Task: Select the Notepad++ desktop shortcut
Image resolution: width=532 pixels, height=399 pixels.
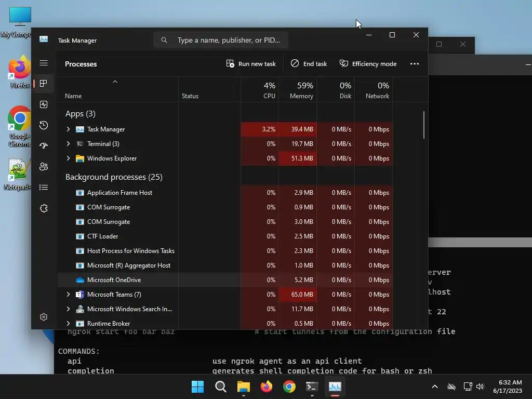Action: coord(18,175)
